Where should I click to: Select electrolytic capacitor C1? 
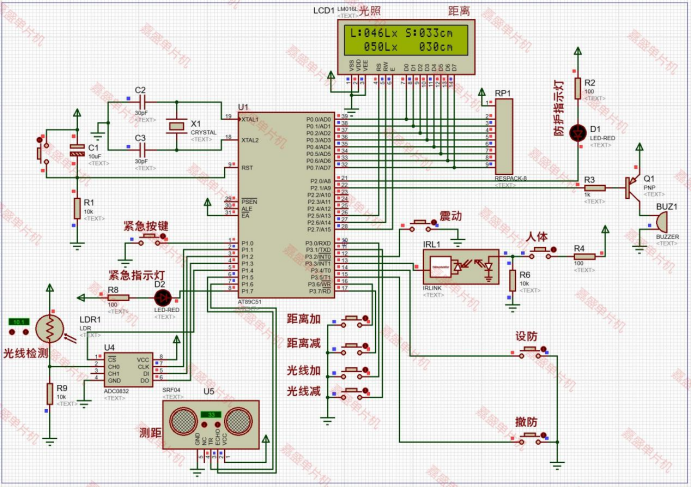pyautogui.click(x=77, y=150)
